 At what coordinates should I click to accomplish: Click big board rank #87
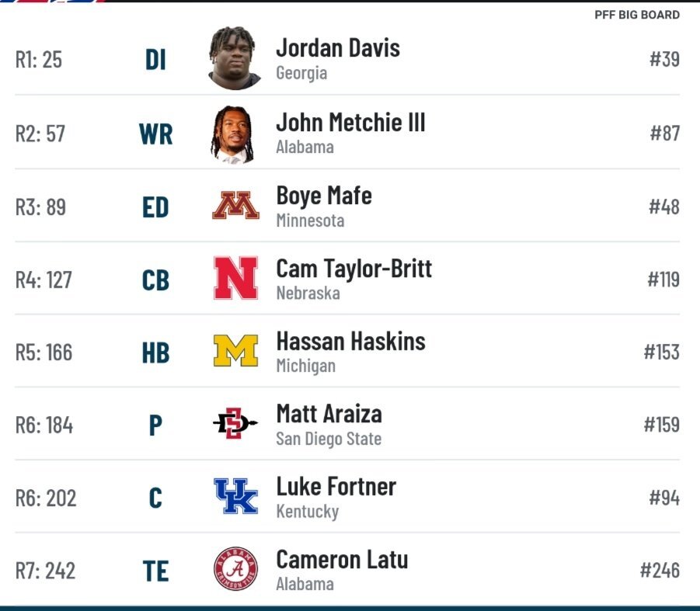click(x=665, y=133)
